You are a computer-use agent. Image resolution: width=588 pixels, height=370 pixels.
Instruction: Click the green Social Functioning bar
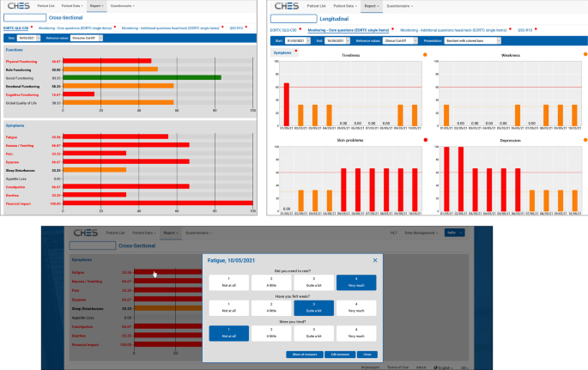[142, 77]
